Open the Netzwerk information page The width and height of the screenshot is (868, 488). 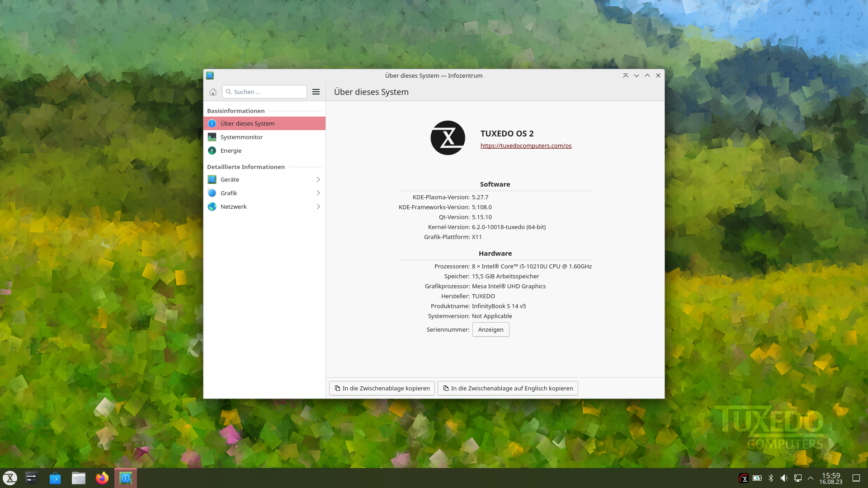click(233, 206)
